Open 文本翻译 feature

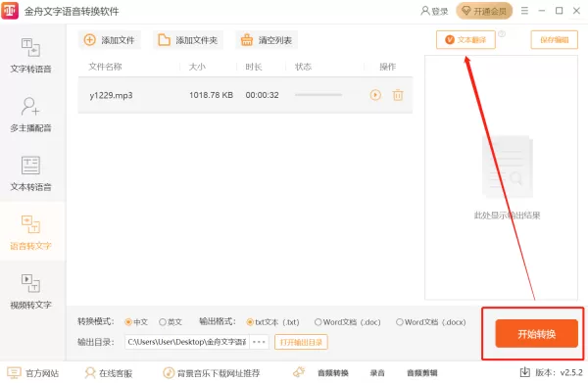pos(465,40)
